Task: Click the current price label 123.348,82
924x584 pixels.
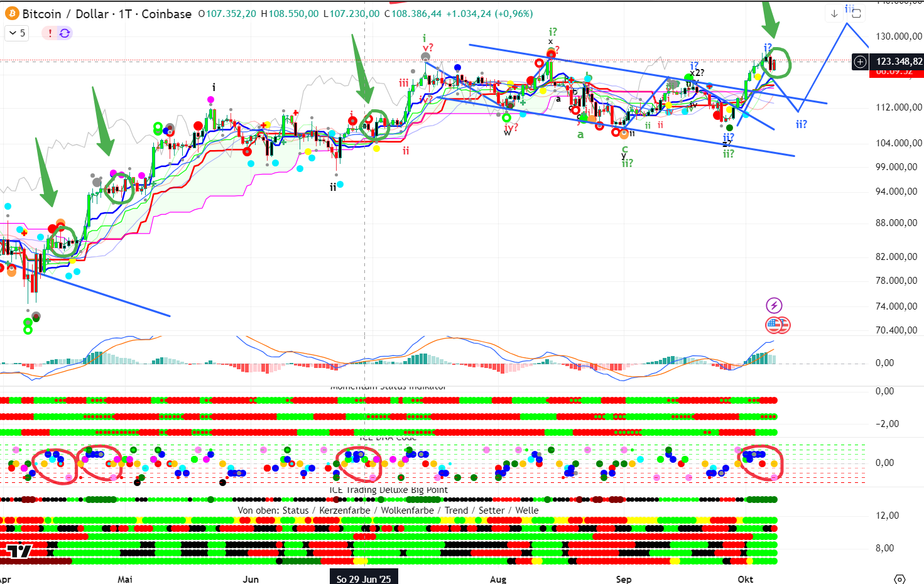Action: (x=898, y=61)
